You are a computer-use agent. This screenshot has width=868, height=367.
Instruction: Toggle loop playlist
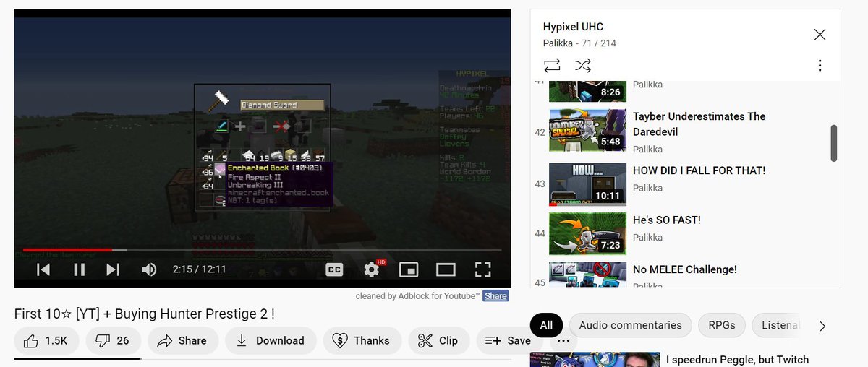pos(552,66)
